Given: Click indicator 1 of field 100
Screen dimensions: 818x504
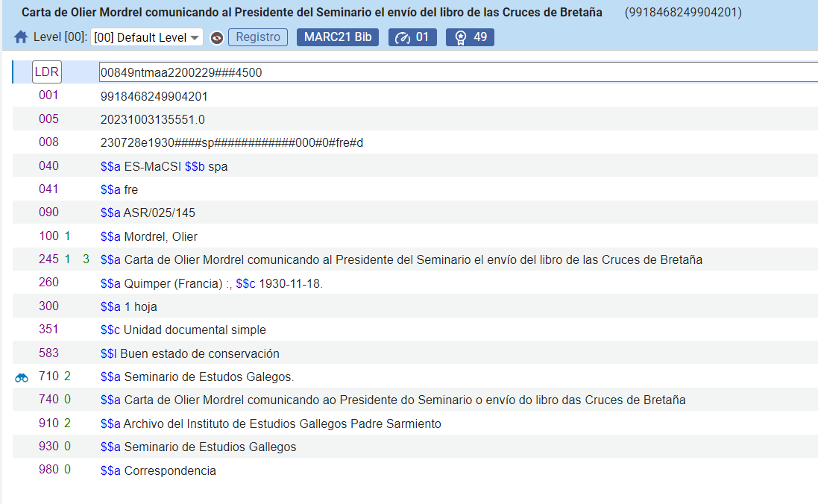Looking at the screenshot, I should pos(67,236).
